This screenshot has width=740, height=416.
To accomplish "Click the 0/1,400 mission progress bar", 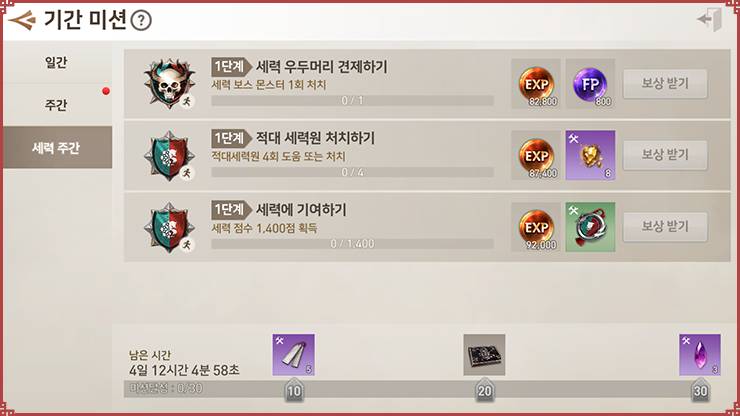I will 353,244.
